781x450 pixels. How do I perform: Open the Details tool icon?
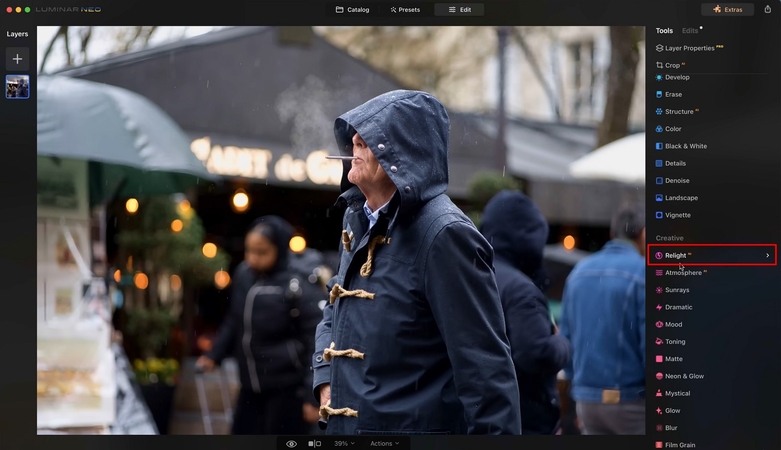click(659, 163)
